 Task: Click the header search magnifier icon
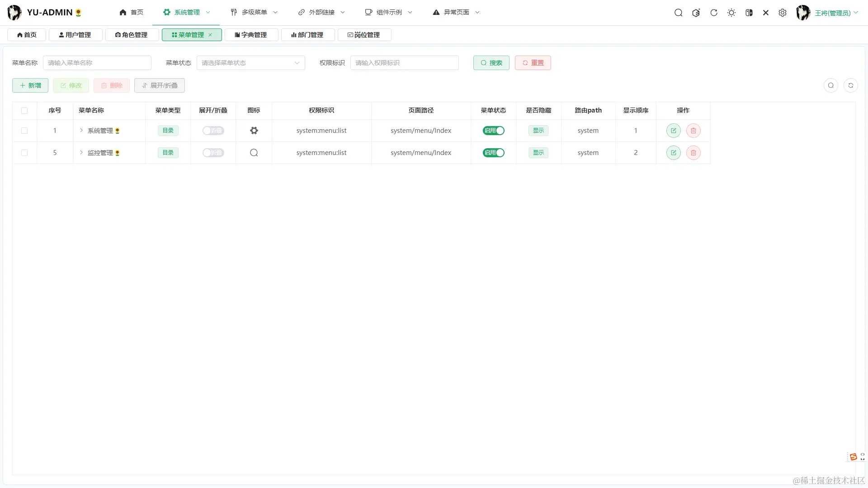tap(678, 13)
